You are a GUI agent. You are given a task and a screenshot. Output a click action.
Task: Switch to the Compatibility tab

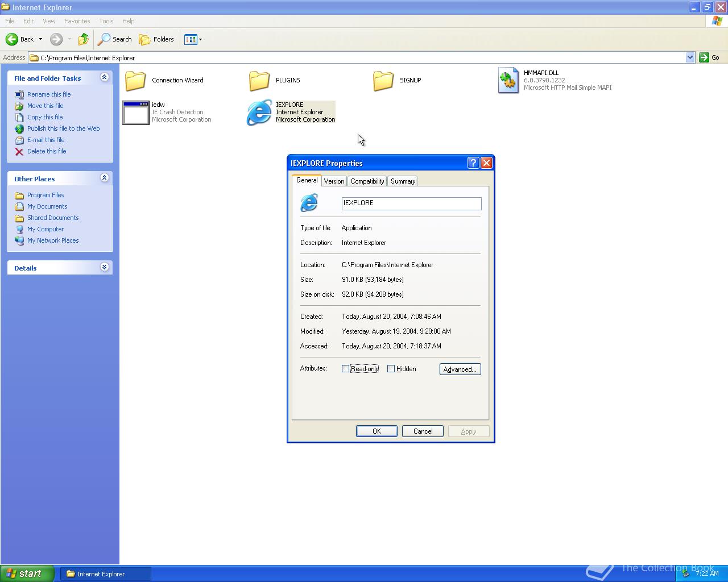click(x=367, y=181)
